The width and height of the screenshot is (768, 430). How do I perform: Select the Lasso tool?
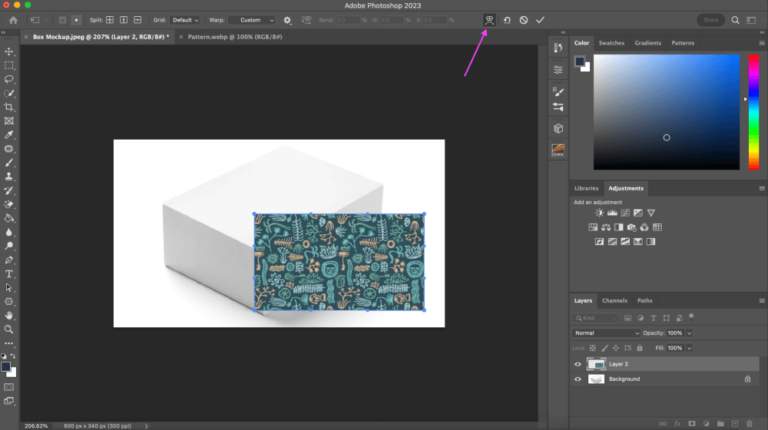9,79
